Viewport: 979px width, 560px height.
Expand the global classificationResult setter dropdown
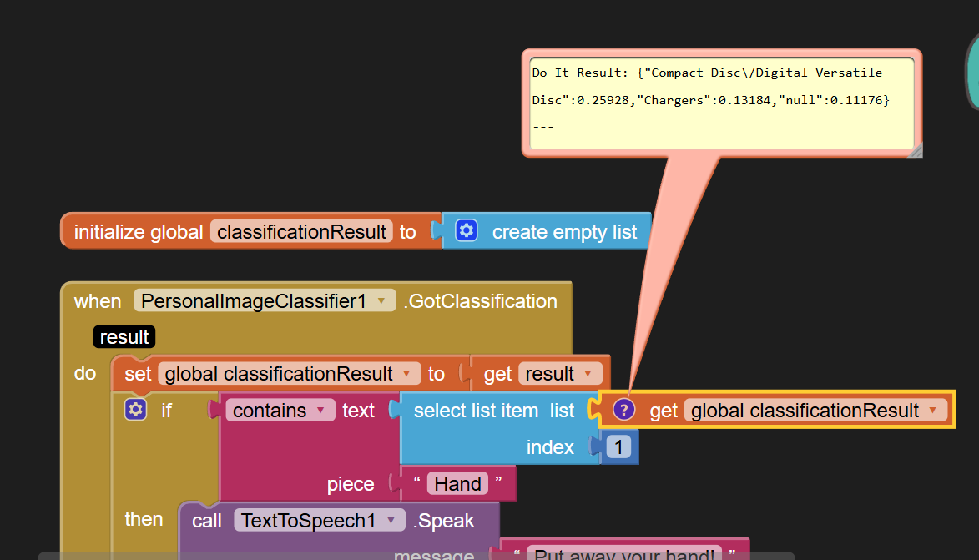click(x=406, y=374)
